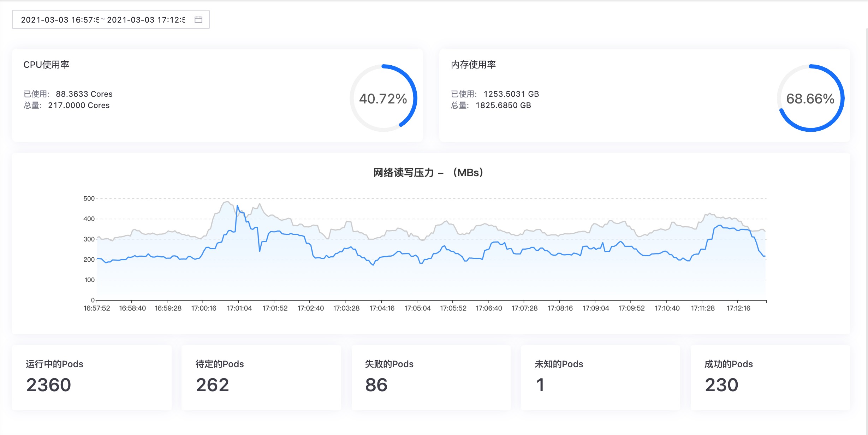Click the 失败的Pods count 86
The image size is (868, 435).
[376, 385]
